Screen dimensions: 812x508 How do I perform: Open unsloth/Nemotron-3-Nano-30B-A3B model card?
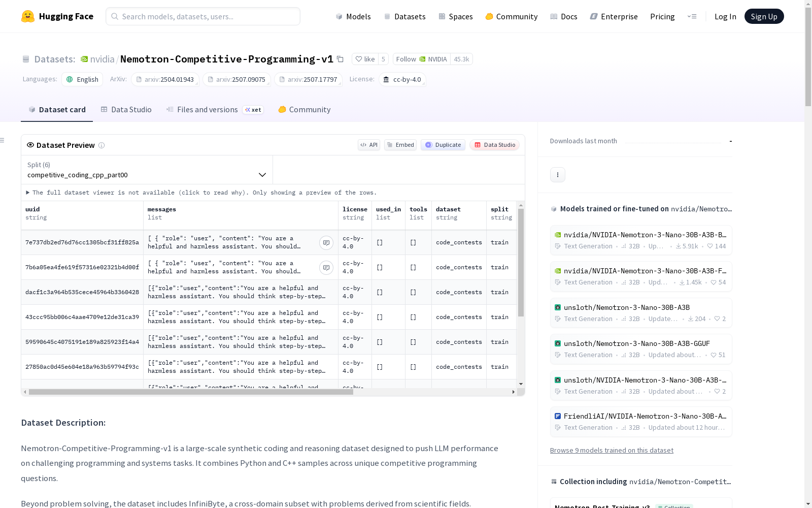(641, 313)
